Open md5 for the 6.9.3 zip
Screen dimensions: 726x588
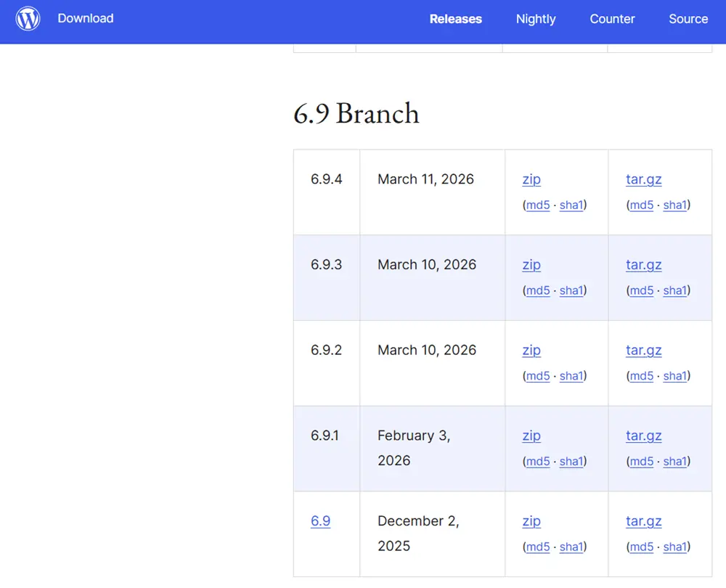pyautogui.click(x=538, y=291)
